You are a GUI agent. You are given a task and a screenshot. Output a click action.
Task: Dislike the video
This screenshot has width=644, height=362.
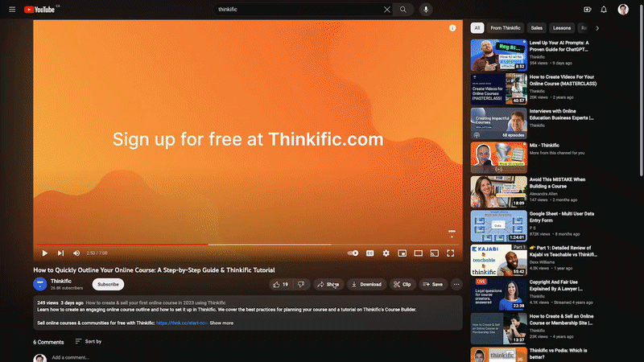[301, 285]
